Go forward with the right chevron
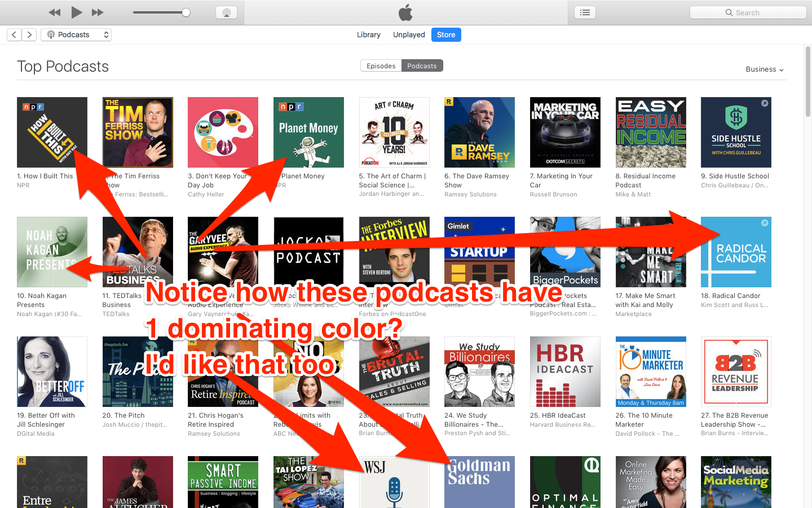 coord(29,35)
